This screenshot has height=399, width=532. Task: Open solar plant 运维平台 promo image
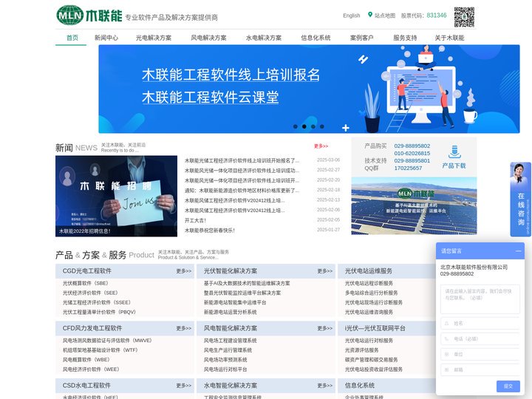(x=414, y=205)
